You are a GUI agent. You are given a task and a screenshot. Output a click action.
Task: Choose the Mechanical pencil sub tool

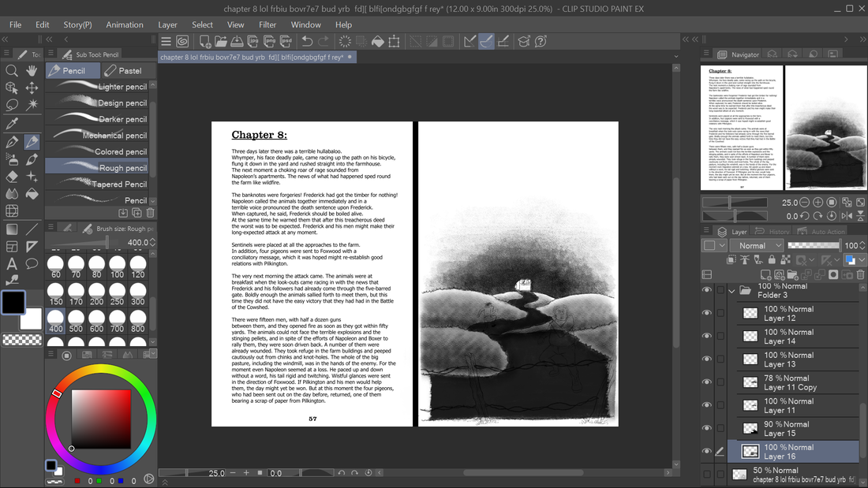(x=96, y=136)
